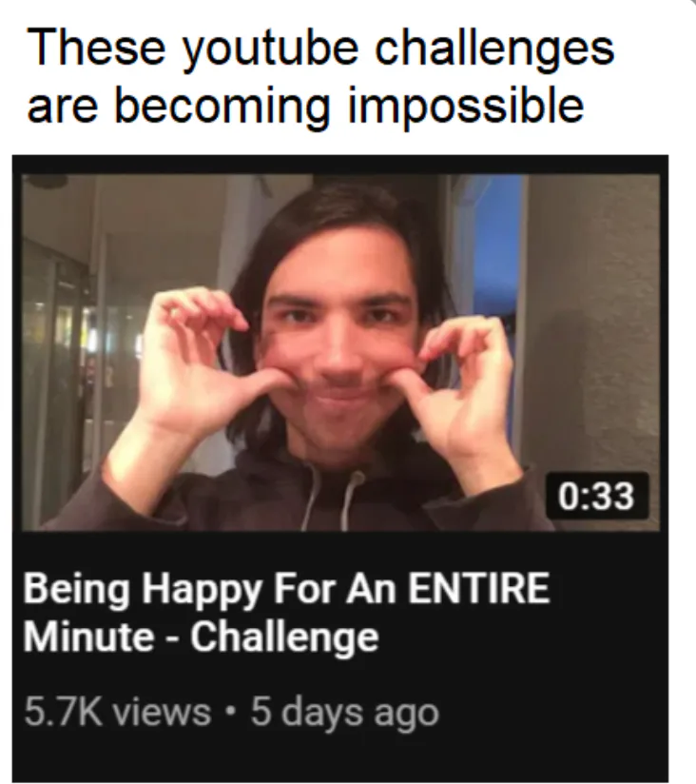The width and height of the screenshot is (696, 784).
Task: Click the 0:33 duration badge
Action: [x=597, y=496]
